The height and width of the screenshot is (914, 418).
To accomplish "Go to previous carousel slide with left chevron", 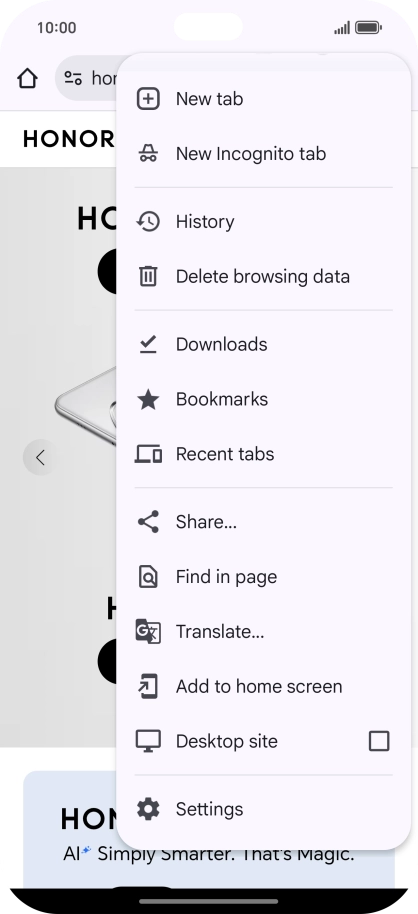I will point(40,458).
